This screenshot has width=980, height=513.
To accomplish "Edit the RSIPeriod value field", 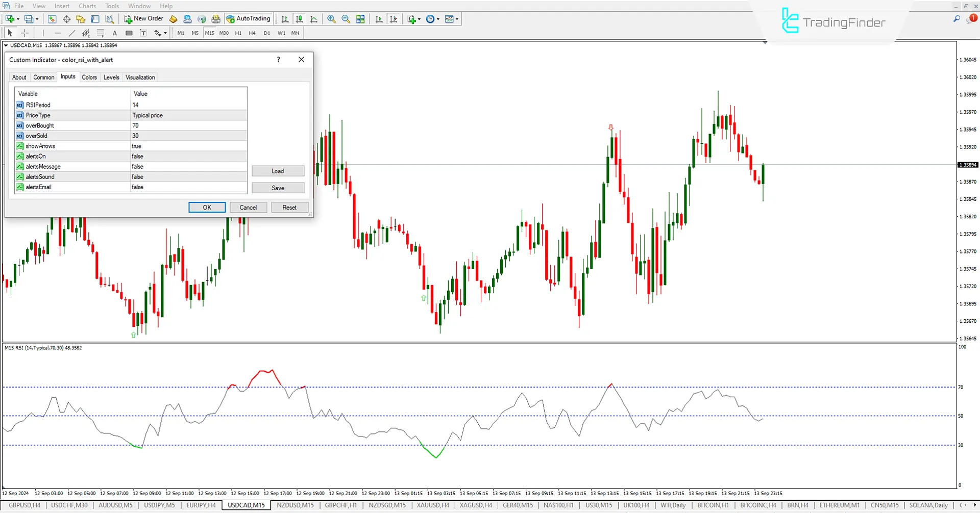I will pos(189,105).
